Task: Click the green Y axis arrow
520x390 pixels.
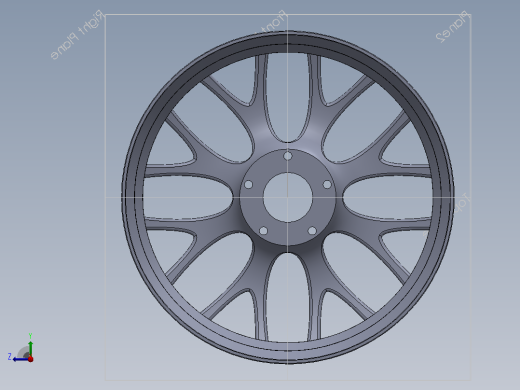Action: [30, 348]
